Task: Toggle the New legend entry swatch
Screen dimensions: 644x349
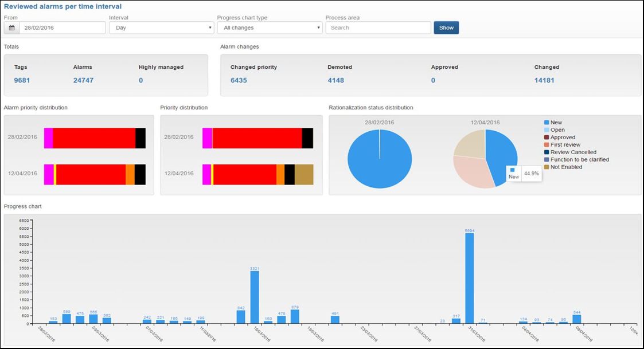Action: click(x=547, y=123)
